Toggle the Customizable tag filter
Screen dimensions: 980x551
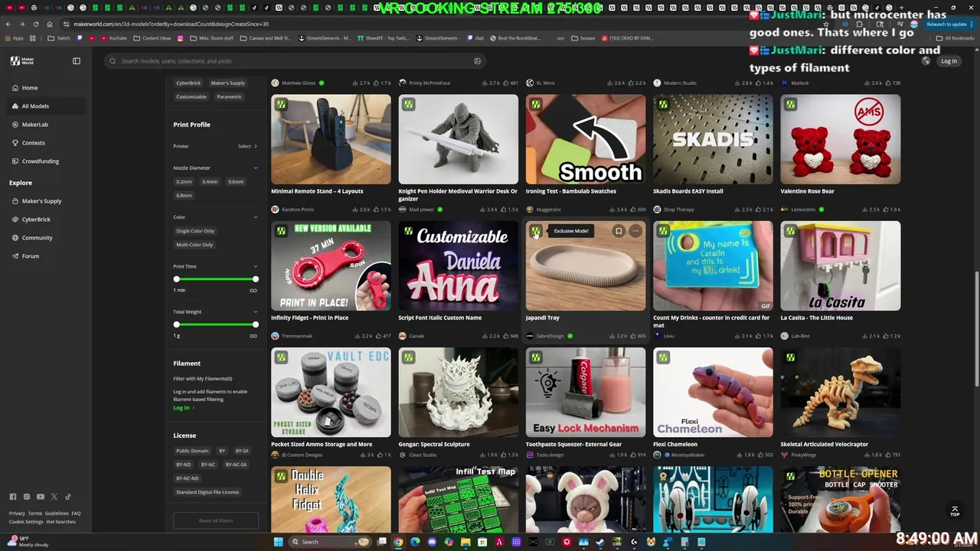point(191,97)
